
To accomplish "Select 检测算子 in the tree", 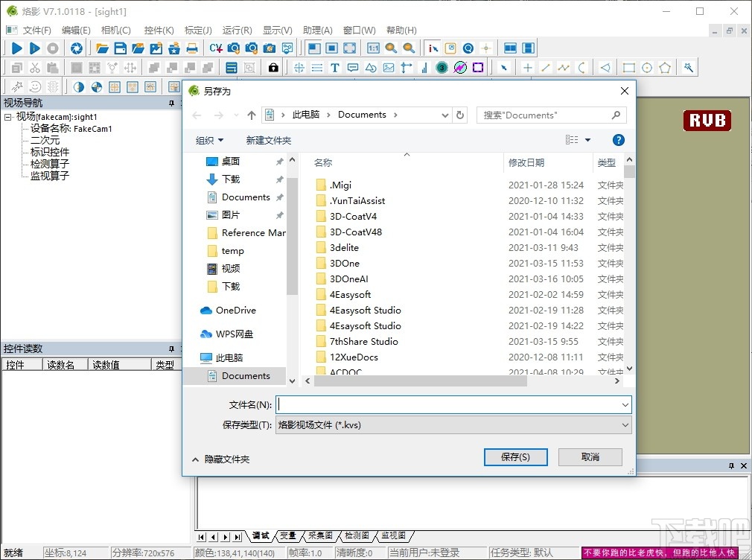I will tap(50, 164).
